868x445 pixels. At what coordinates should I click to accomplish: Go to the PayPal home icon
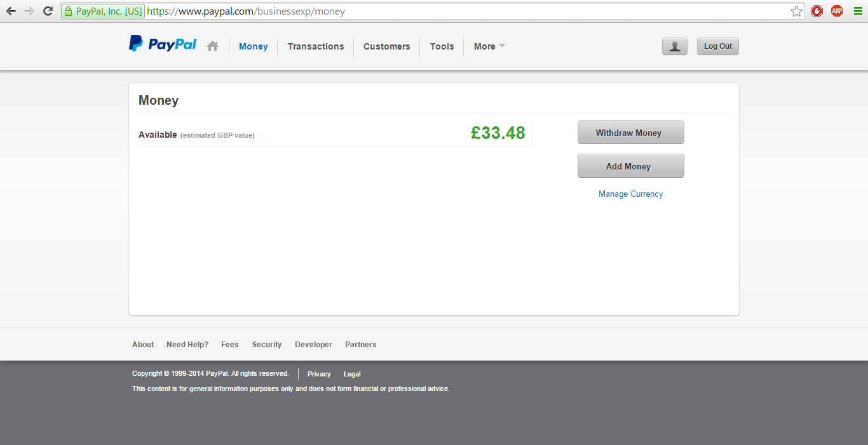point(213,46)
